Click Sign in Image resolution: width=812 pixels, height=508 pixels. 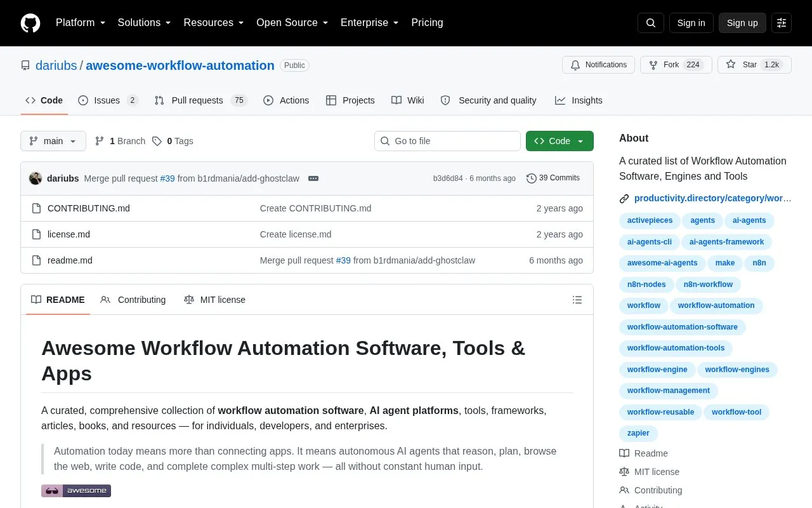coord(691,23)
